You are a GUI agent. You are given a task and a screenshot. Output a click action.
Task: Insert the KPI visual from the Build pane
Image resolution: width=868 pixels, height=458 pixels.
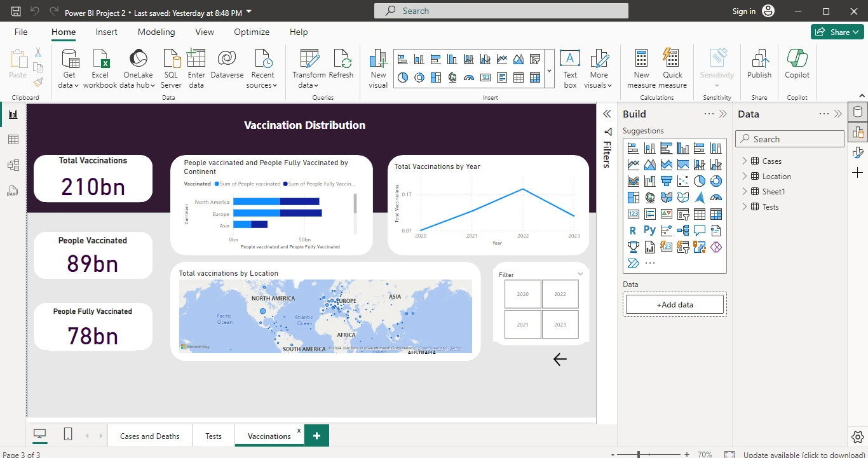click(x=667, y=214)
